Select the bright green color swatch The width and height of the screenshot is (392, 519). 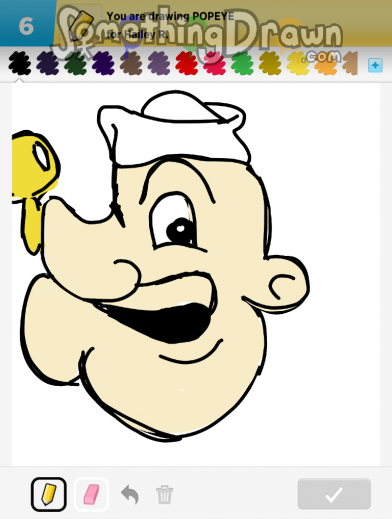click(242, 63)
